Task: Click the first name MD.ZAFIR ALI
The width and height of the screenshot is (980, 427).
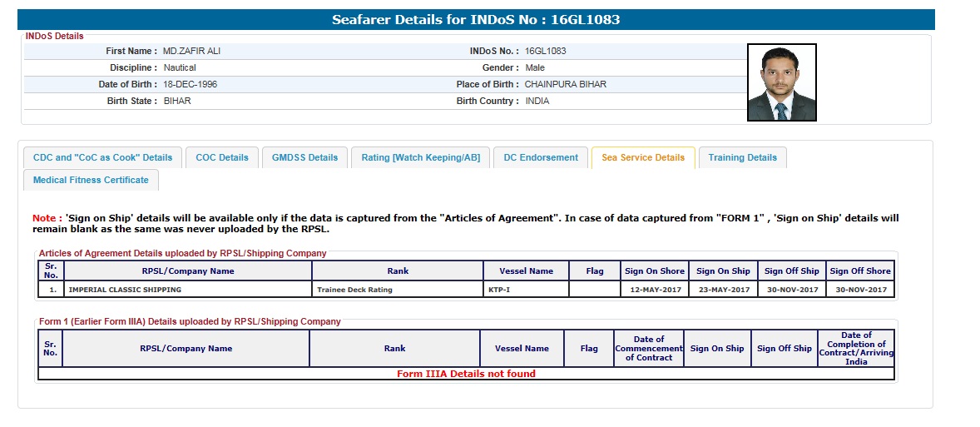Action: [191, 51]
